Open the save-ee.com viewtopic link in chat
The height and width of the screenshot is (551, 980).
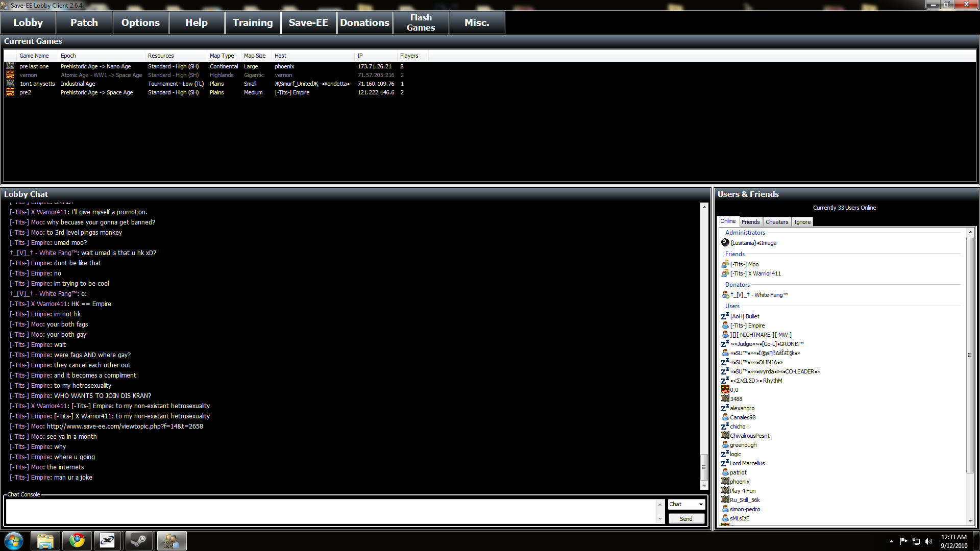coord(125,427)
